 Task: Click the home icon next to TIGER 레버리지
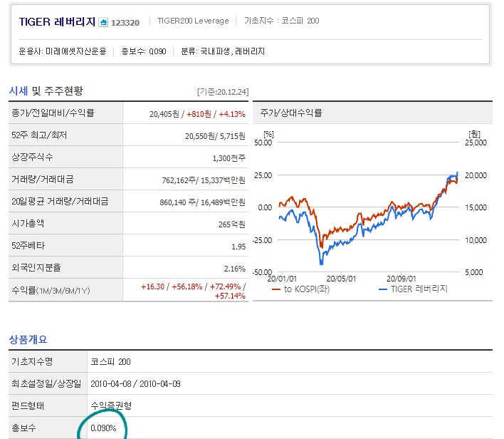103,22
